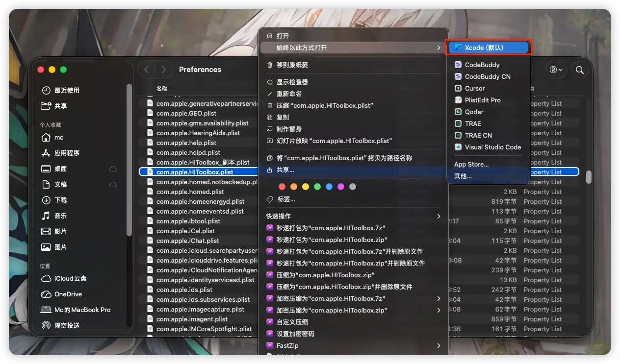Image resolution: width=620 pixels, height=364 pixels.
Task: Expand 加密压缩为 HIToolbox.zip submenu
Action: tap(353, 310)
